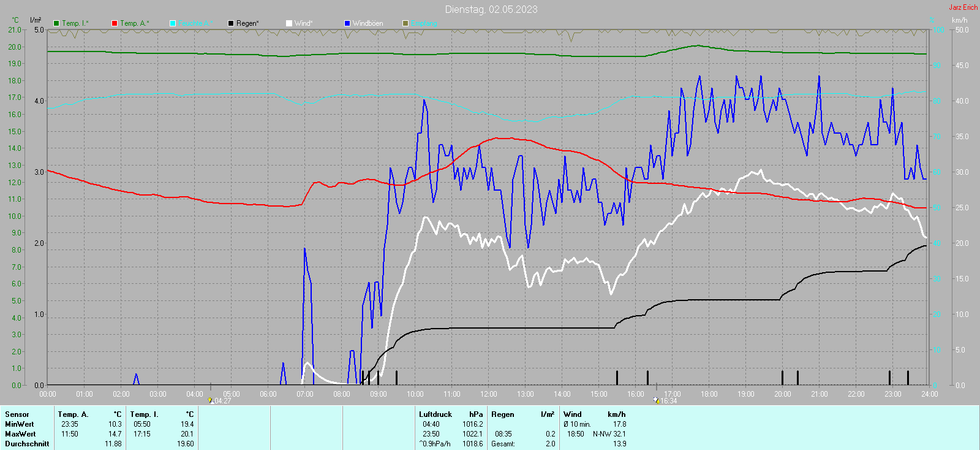Click the chart title Dienstag, 02.05.2023
The width and height of the screenshot is (980, 450).
(x=491, y=9)
